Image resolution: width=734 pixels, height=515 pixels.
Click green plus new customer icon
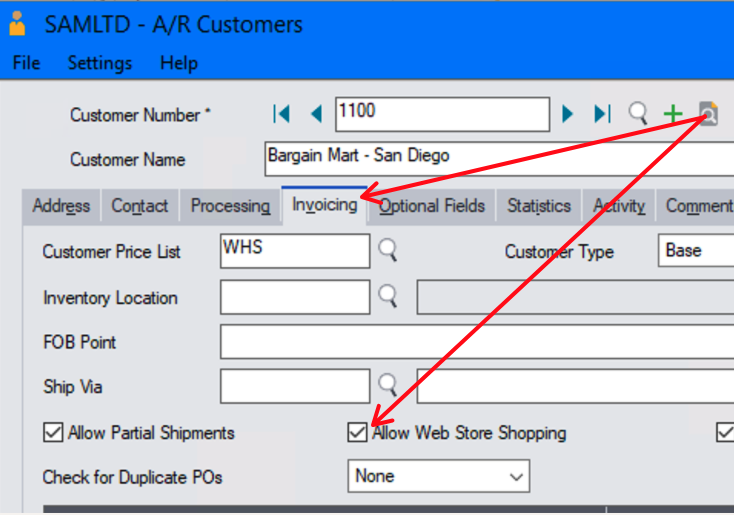[x=673, y=114]
